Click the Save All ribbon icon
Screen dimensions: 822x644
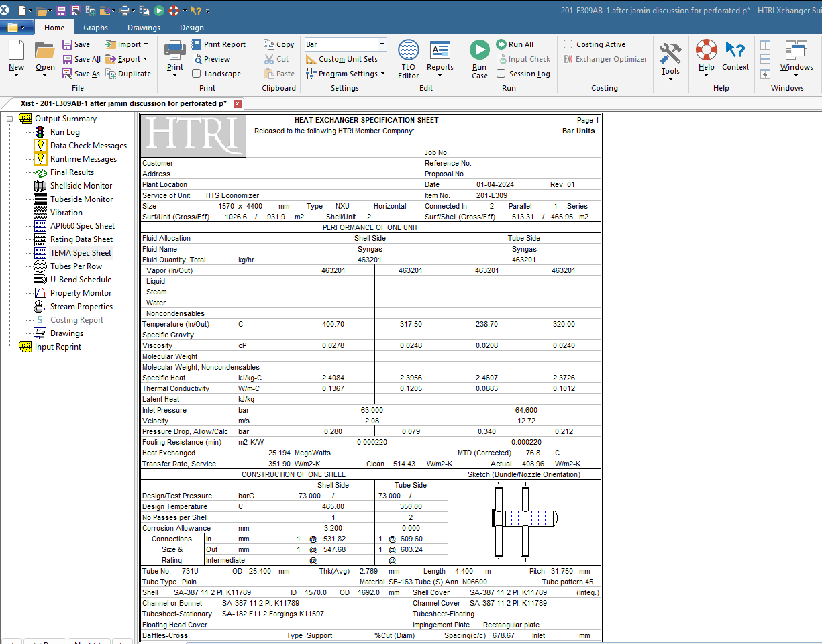pos(67,59)
